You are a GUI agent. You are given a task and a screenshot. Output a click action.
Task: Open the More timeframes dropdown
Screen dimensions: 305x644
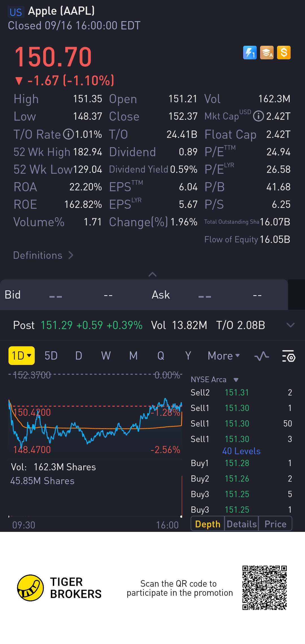point(224,356)
